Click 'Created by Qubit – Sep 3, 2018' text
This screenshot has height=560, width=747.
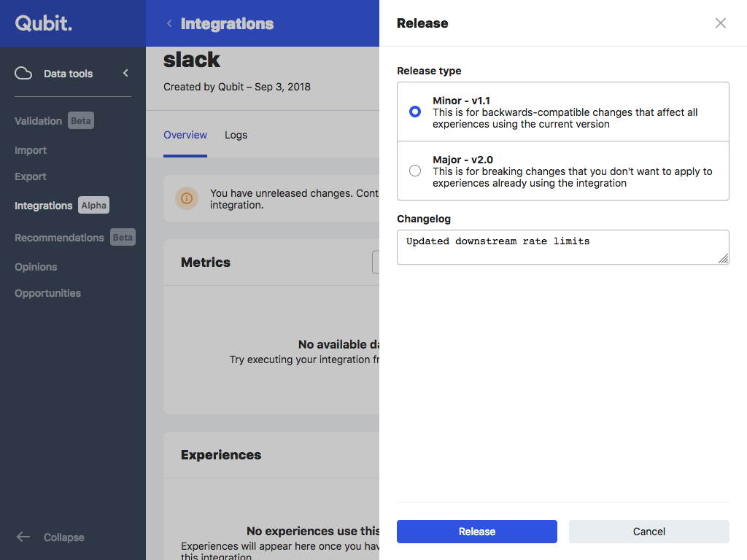tap(237, 87)
